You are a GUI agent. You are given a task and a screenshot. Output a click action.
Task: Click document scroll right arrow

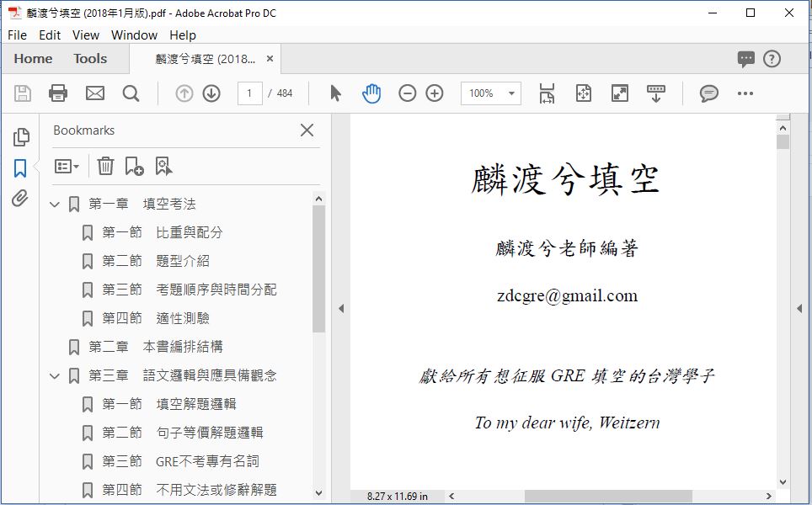(769, 497)
